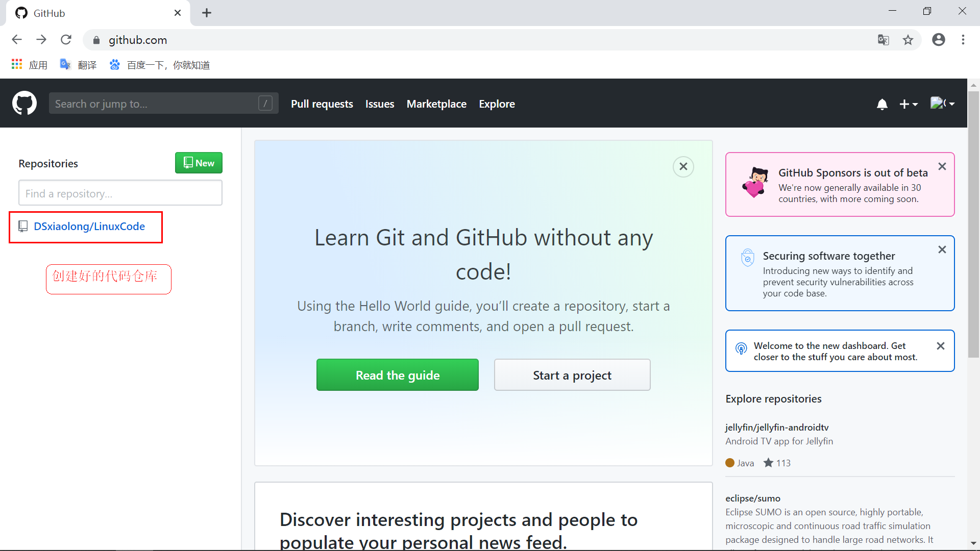The height and width of the screenshot is (551, 980).
Task: Close the GitHub Sponsors notice
Action: point(942,167)
